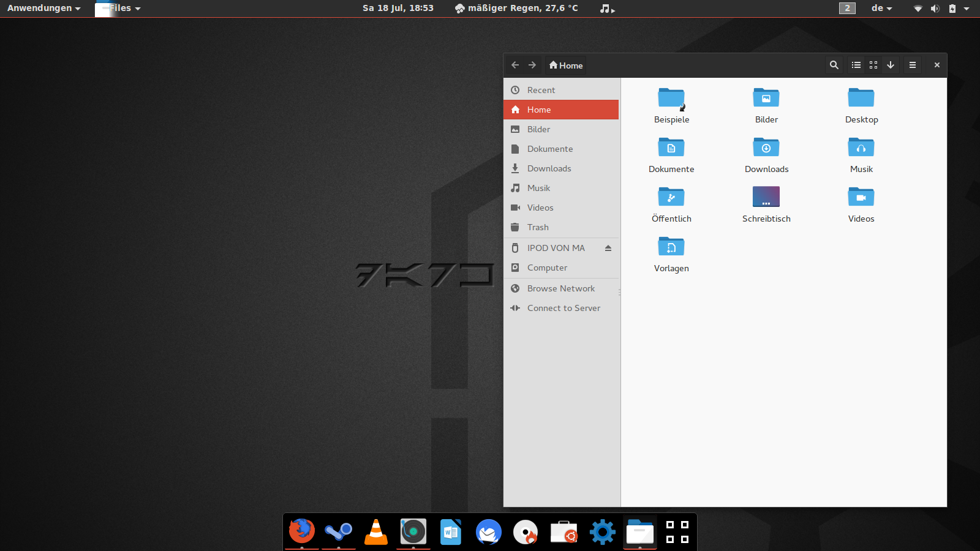Screen dimensions: 980x551
Task: Launch Steam from the dock
Action: [339, 531]
